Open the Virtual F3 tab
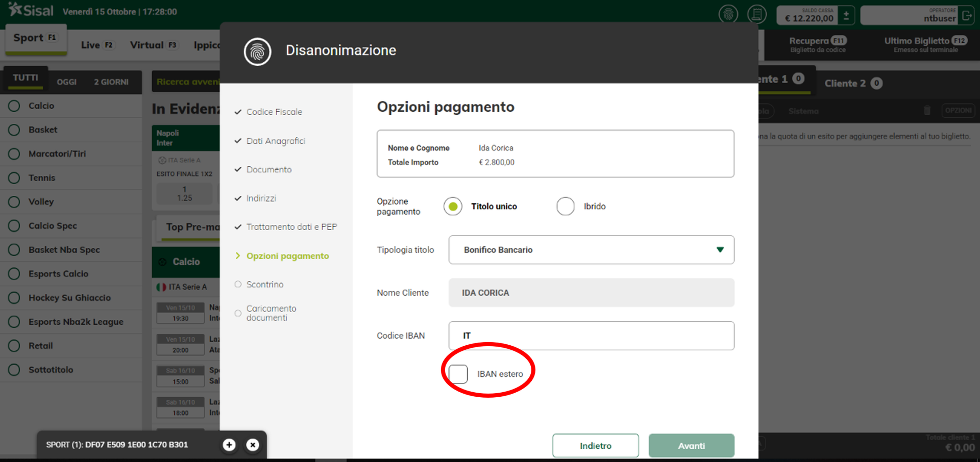Screen dimensions: 980x462 [154, 45]
